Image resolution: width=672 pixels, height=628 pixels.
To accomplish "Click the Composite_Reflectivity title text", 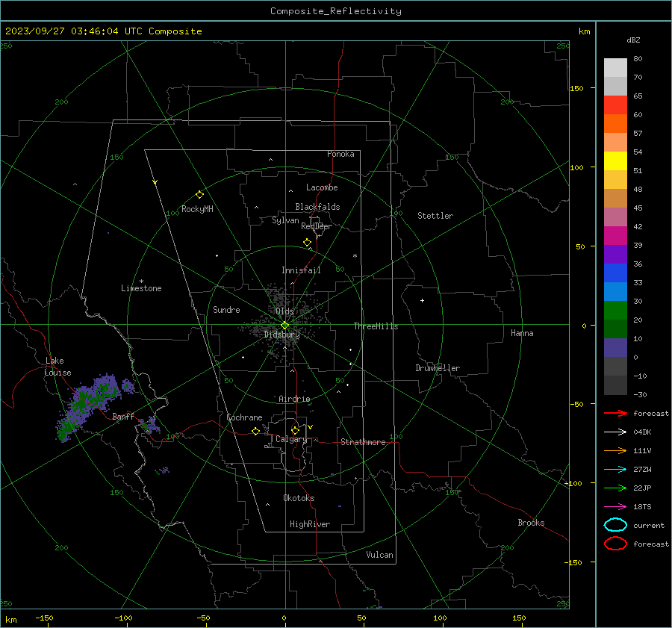I will [335, 11].
